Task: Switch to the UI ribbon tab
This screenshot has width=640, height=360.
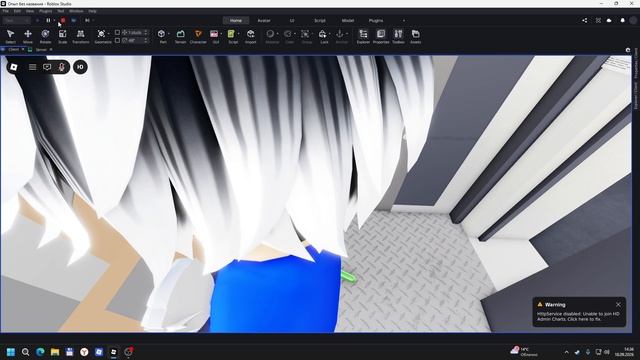Action: point(292,20)
